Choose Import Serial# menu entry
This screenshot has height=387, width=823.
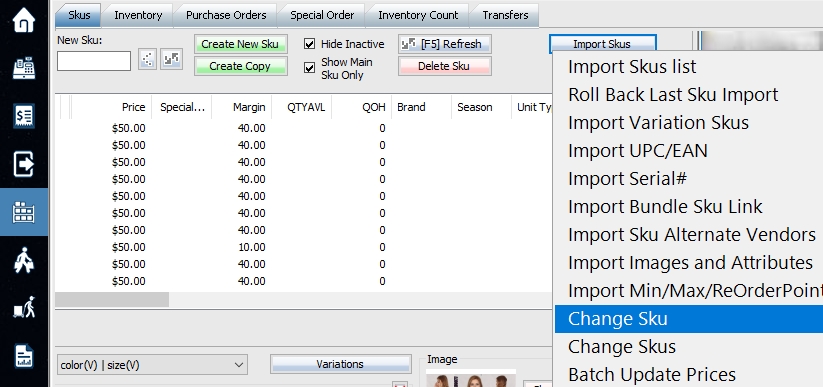click(689, 179)
